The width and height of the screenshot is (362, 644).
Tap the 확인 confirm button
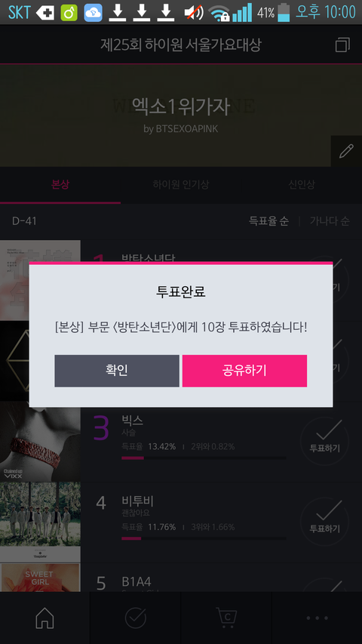117,371
